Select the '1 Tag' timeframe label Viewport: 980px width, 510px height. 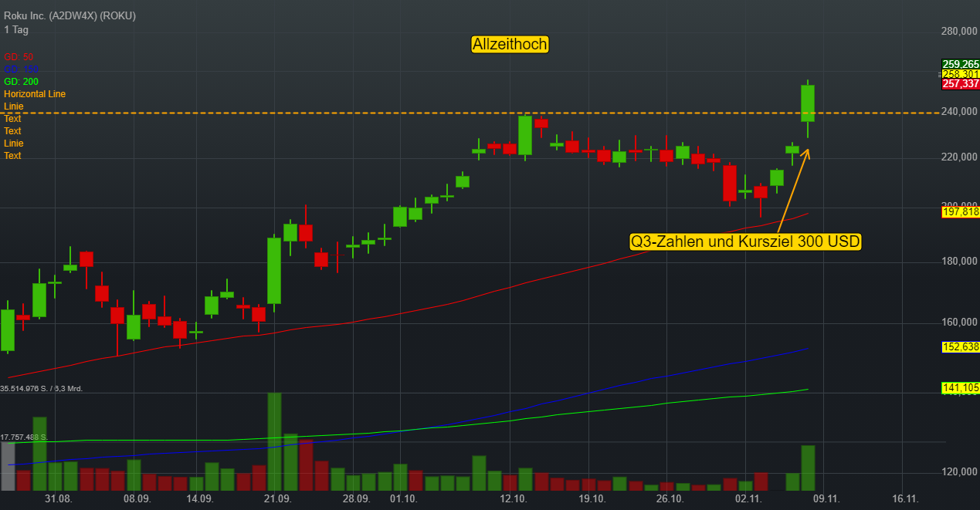click(16, 29)
